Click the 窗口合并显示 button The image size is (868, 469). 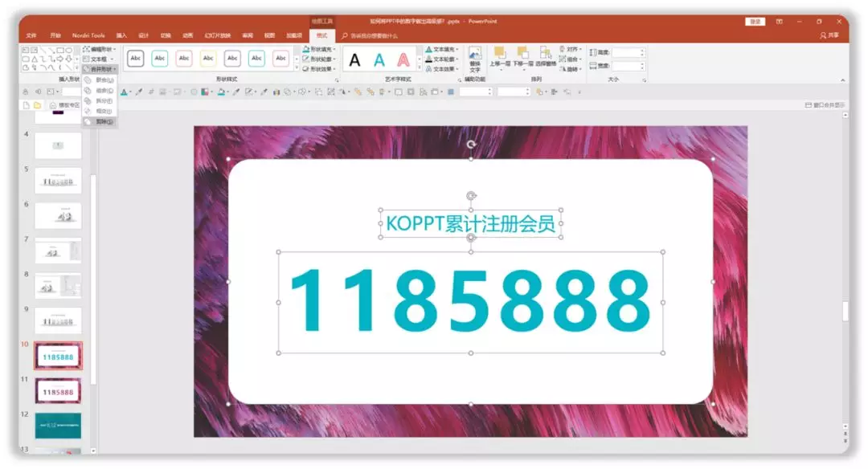[825, 105]
